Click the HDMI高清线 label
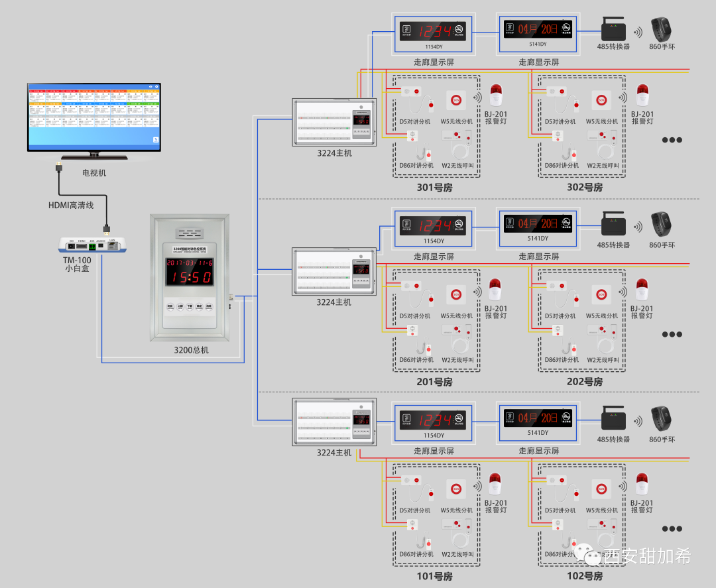Screen dimensions: 716x588 pyautogui.click(x=71, y=205)
